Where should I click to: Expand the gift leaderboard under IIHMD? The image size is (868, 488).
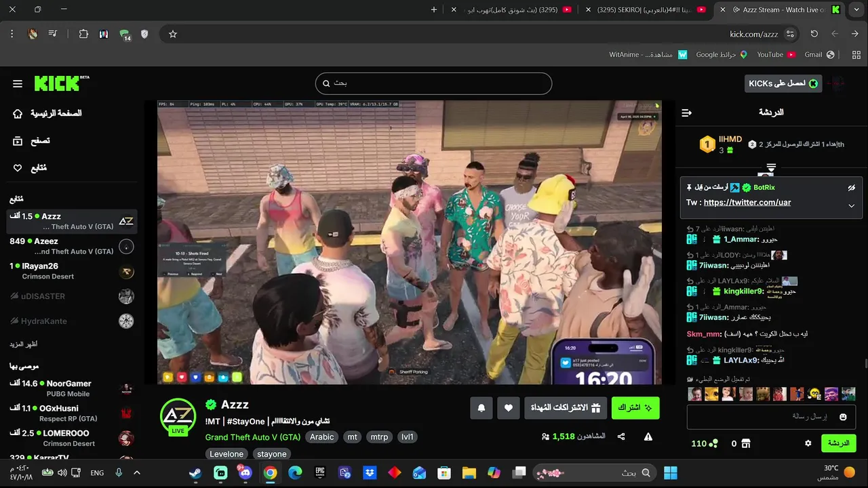[771, 167]
